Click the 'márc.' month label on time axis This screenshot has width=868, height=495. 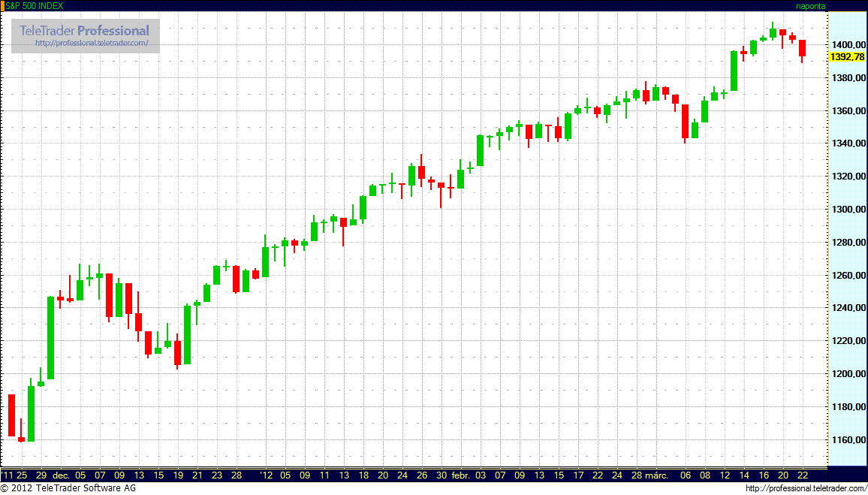click(x=657, y=475)
